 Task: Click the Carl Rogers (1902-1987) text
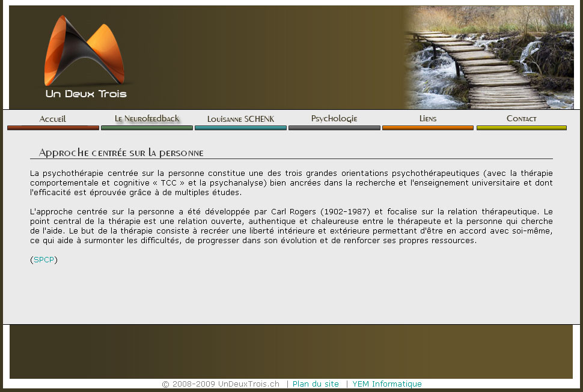(320, 211)
